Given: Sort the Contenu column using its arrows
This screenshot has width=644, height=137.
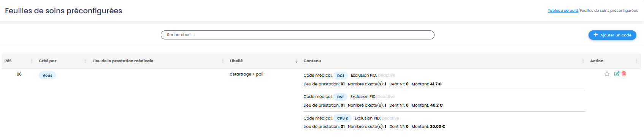Looking at the screenshot, I should click(x=583, y=61).
